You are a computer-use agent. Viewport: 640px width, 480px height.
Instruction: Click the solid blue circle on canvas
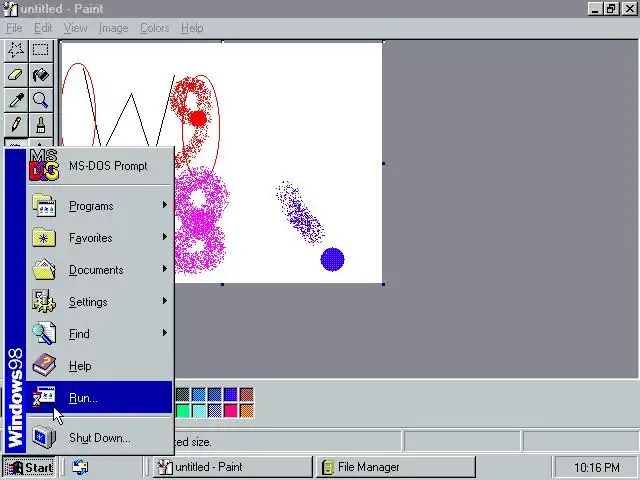332,259
